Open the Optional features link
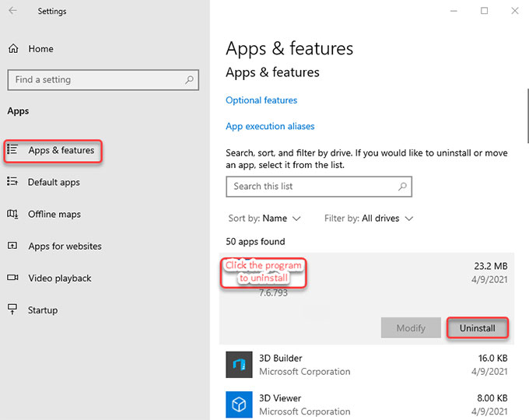The width and height of the screenshot is (529, 420). click(261, 100)
